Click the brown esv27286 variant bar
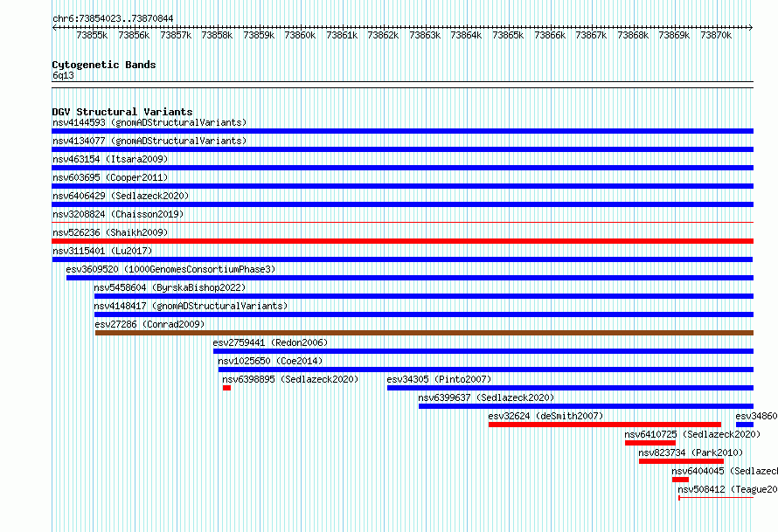 [x=424, y=333]
